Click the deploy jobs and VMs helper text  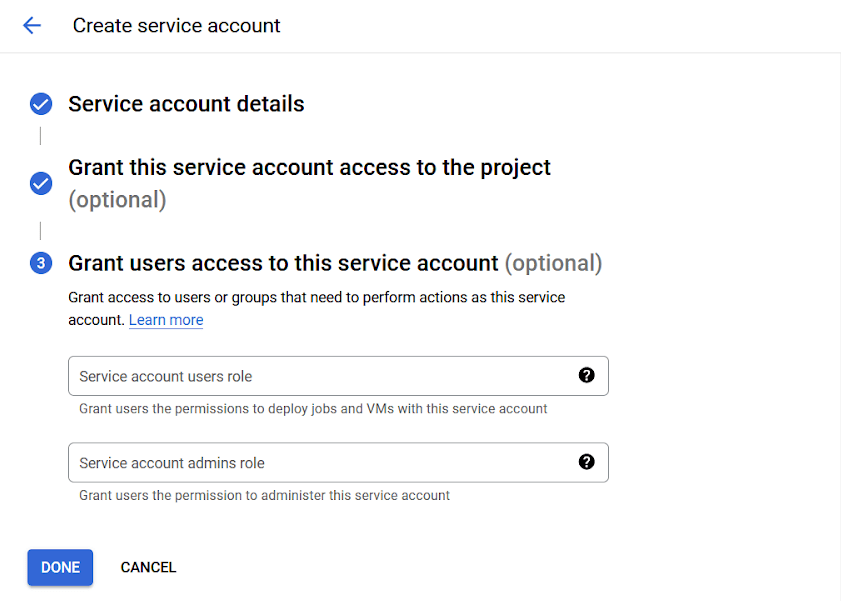pyautogui.click(x=313, y=408)
